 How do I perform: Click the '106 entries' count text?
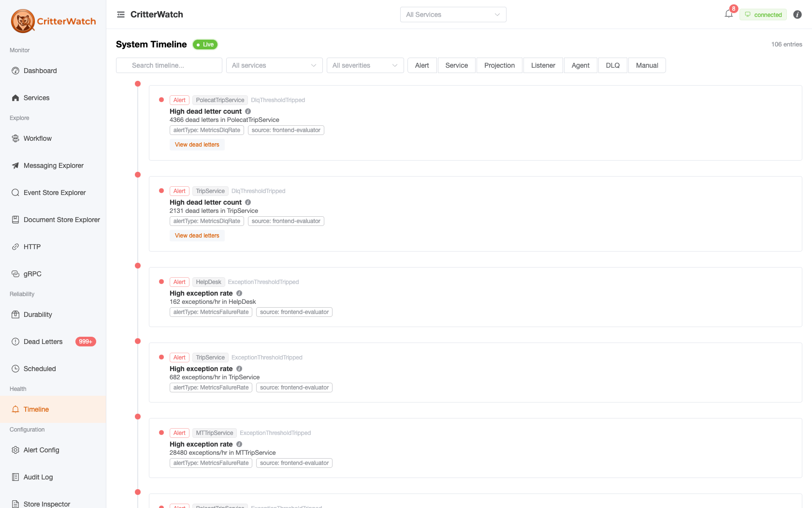pos(787,45)
